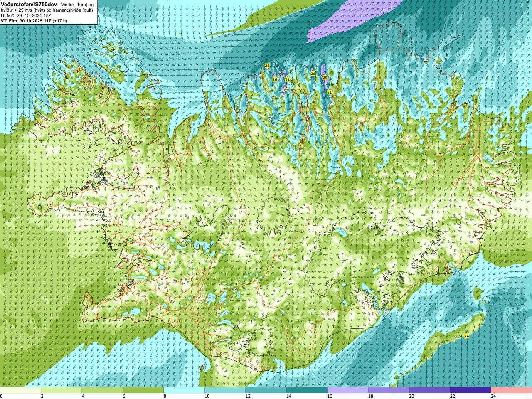
Task: Click the legend scale label "14"
Action: pyautogui.click(x=288, y=396)
